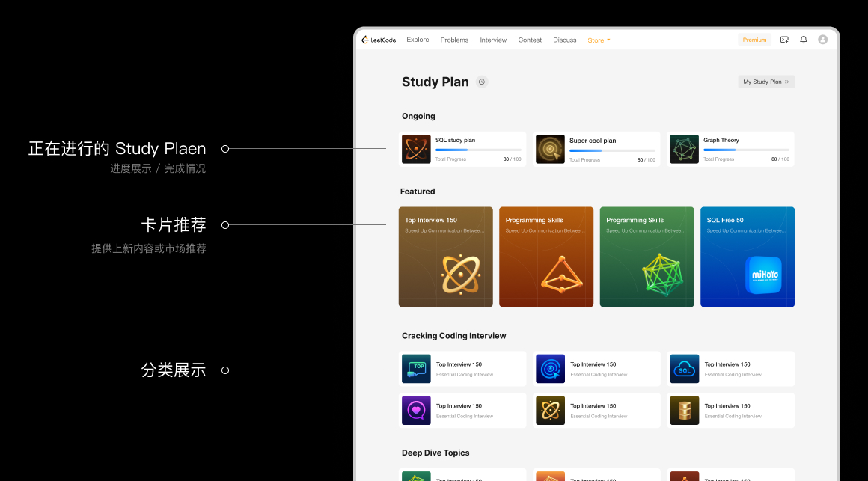Image resolution: width=868 pixels, height=481 pixels.
Task: Open the Contest menu item
Action: point(530,40)
